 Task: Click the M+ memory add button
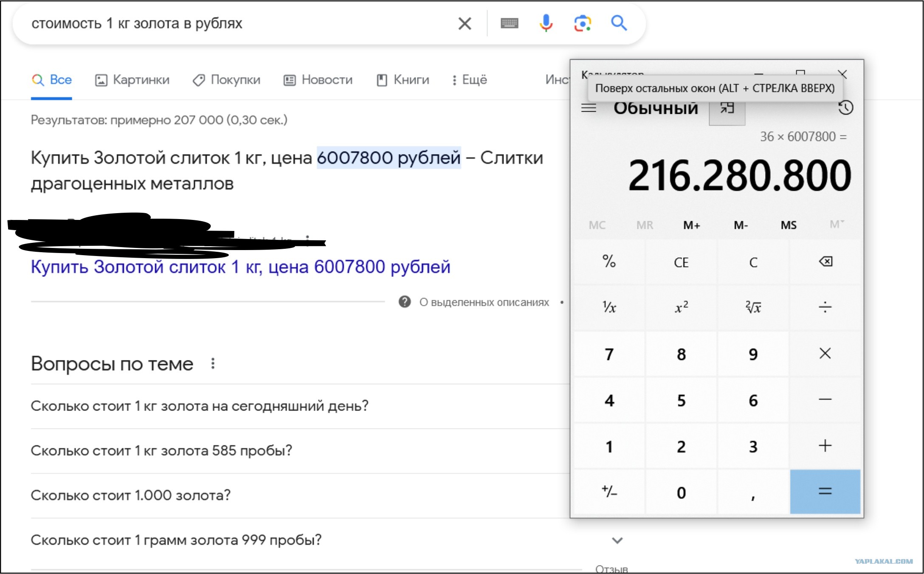[x=692, y=225]
